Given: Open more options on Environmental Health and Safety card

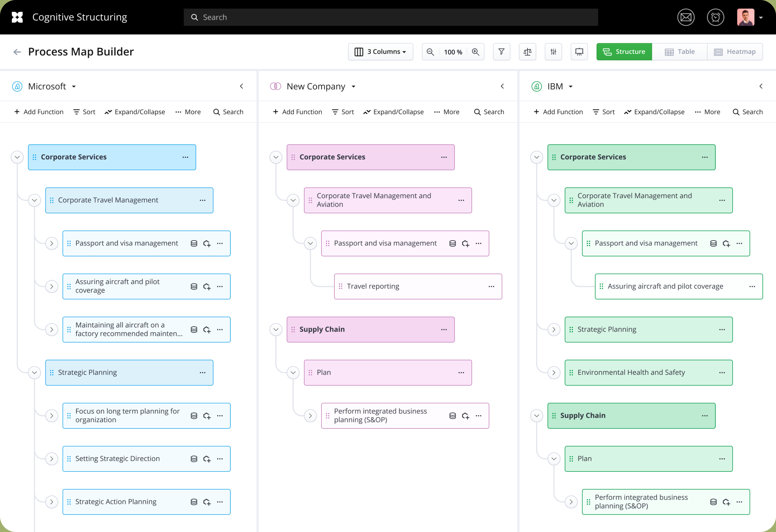Looking at the screenshot, I should point(722,373).
